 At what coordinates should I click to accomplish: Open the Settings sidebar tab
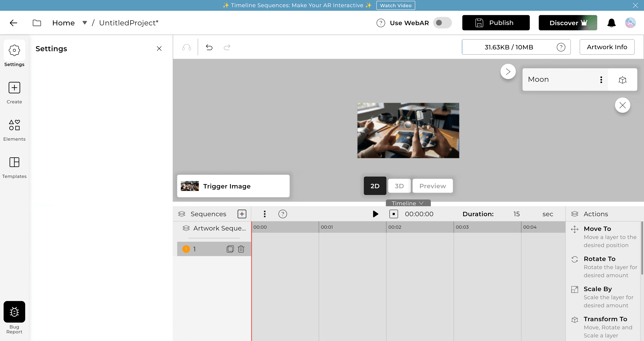(x=14, y=53)
